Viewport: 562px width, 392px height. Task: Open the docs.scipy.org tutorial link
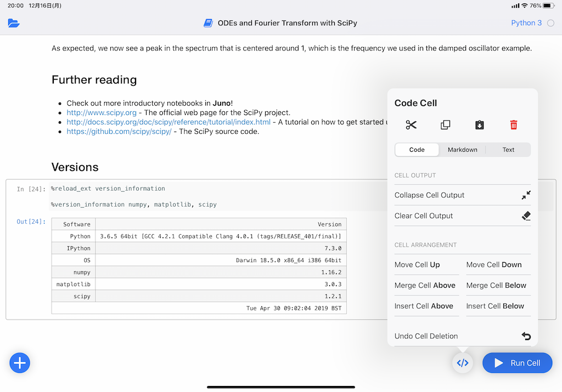pos(168,122)
